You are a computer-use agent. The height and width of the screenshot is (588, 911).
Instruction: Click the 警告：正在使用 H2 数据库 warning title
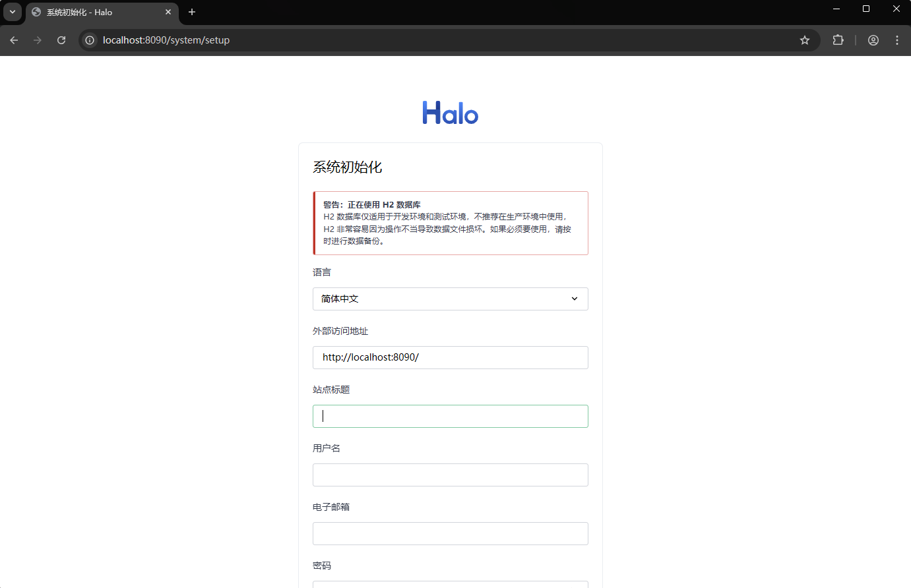tap(372, 204)
